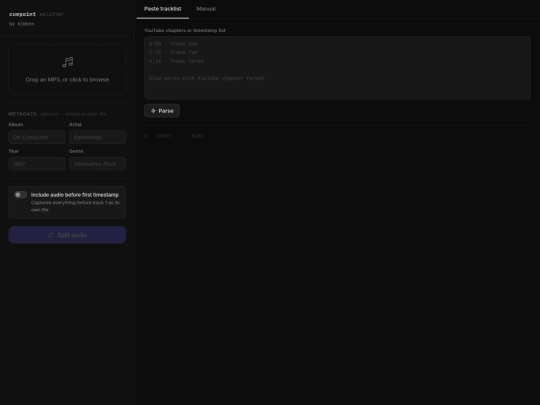This screenshot has height=405, width=540.
Task: Click the START column header
Action: [x=164, y=136]
